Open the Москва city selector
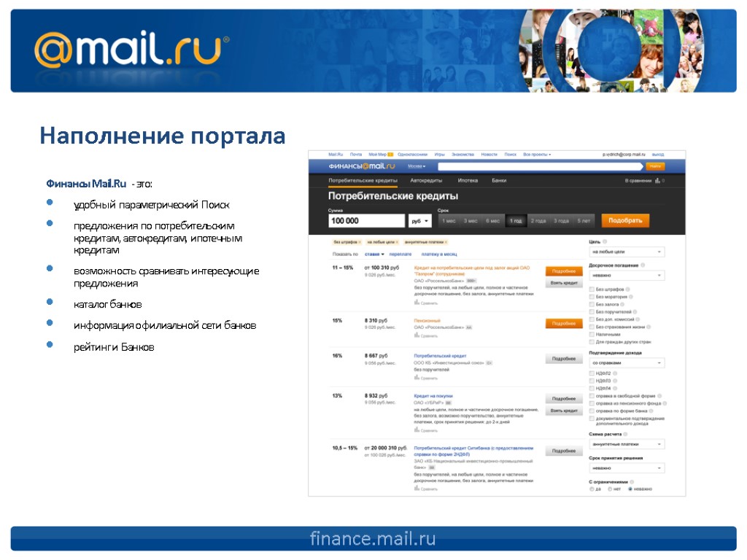Screen dimensions: 747x560 [417, 166]
